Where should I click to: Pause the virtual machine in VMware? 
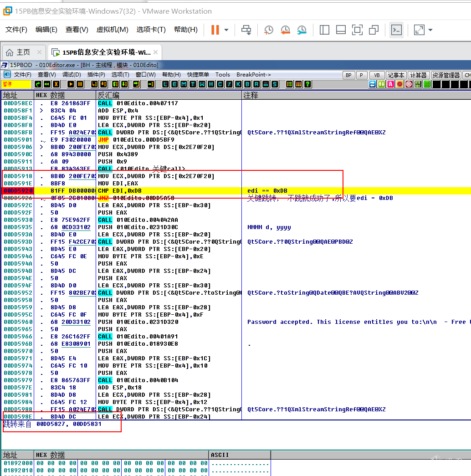(x=215, y=30)
